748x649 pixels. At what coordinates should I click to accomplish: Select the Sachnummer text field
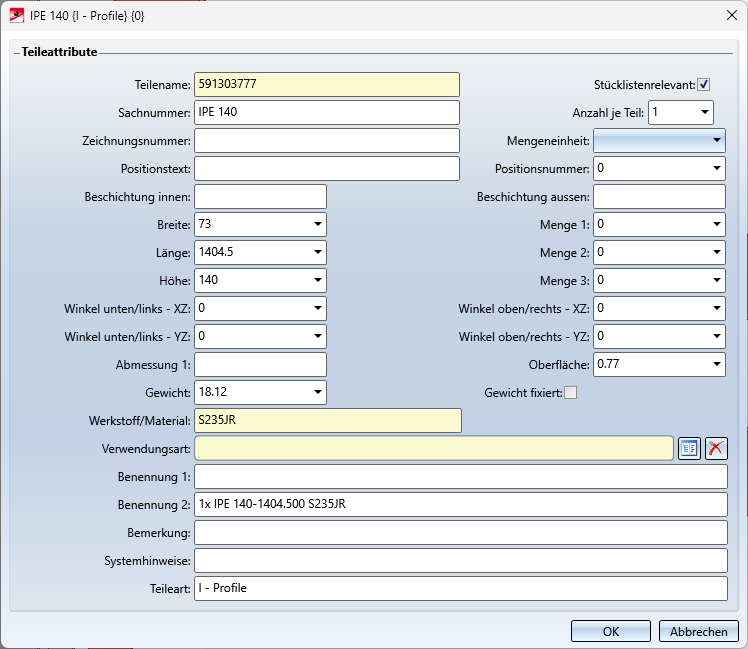326,113
